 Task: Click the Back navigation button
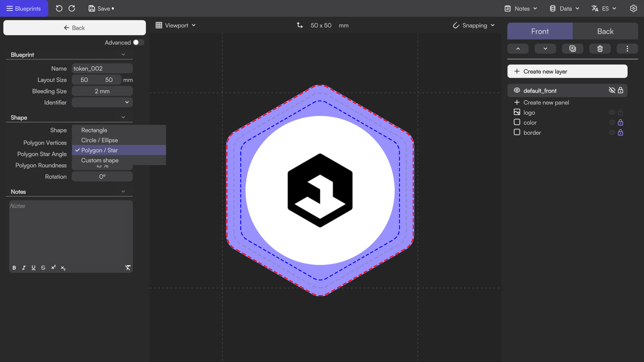click(x=74, y=28)
